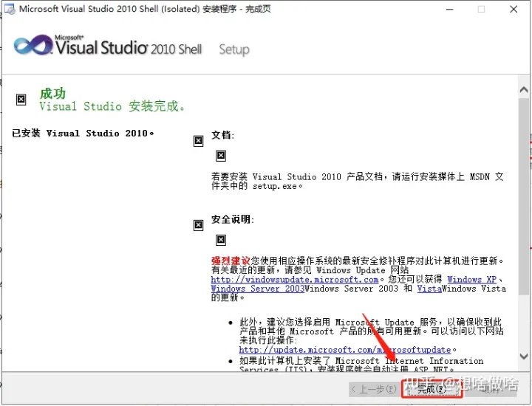Screen dimensions: 532x406
Task: Click the greyed-out 上一步(P) button
Action: pos(374,389)
